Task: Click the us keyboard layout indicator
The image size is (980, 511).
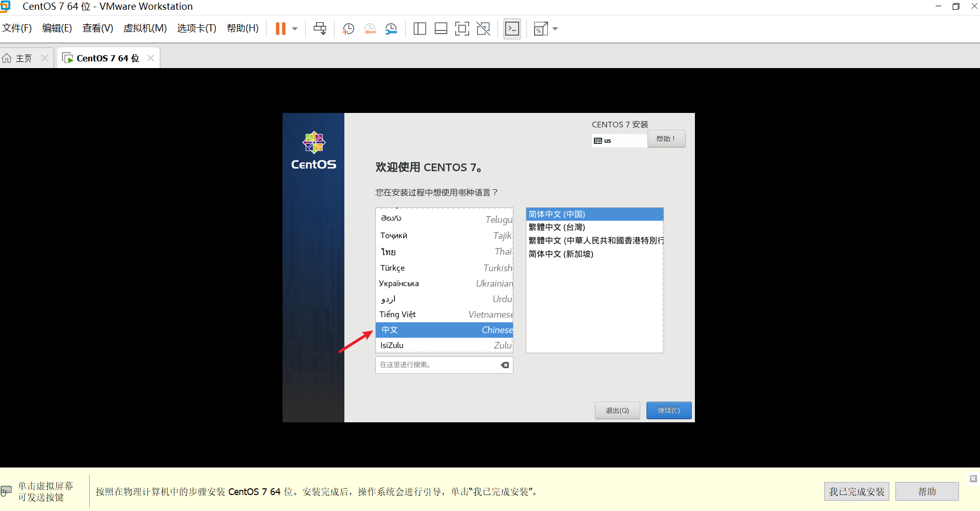Action: (x=619, y=140)
